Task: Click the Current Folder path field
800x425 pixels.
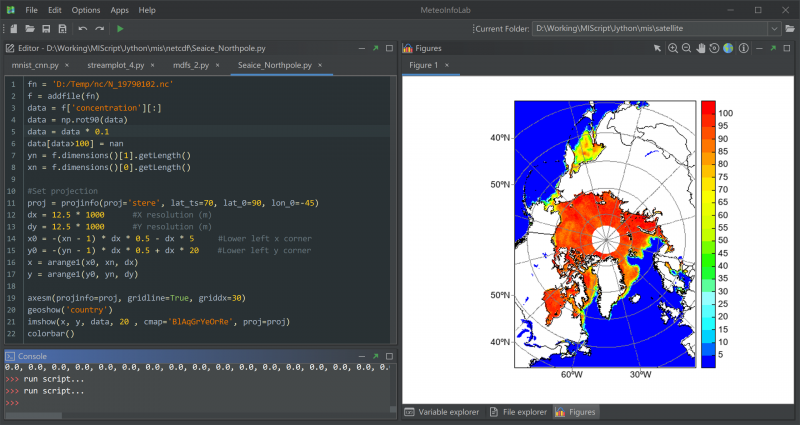Action: click(650, 29)
